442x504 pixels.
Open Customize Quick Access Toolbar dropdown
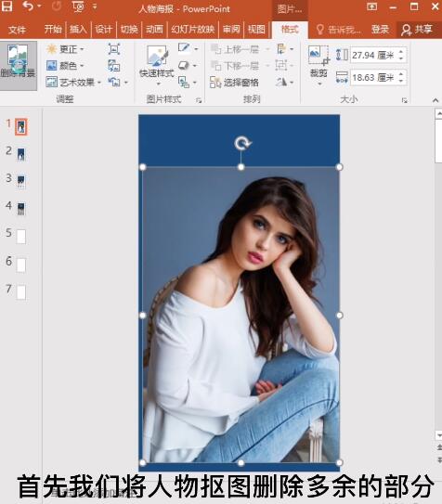click(x=95, y=6)
